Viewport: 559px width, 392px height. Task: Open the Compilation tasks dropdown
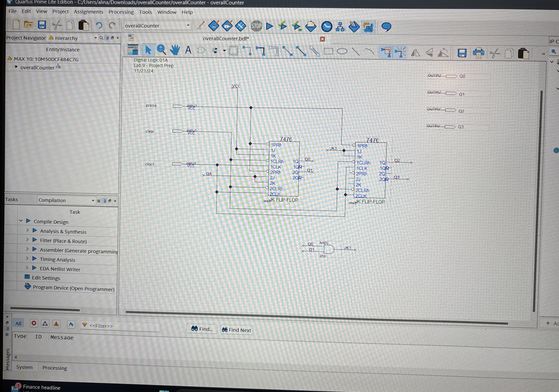[x=93, y=200]
